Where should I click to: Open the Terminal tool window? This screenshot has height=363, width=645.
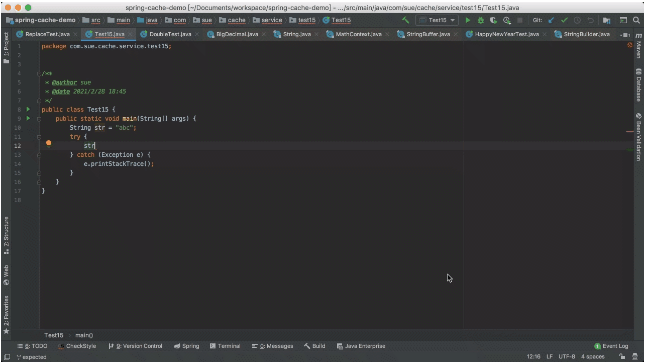coord(225,346)
